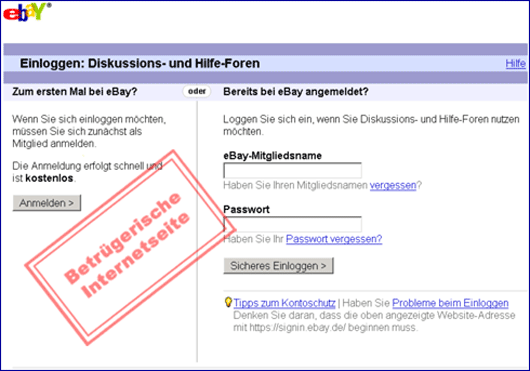Click the heading 'Einloggen: Diskussions- und Hilfe-Foren'
This screenshot has width=530, height=371.
(140, 64)
